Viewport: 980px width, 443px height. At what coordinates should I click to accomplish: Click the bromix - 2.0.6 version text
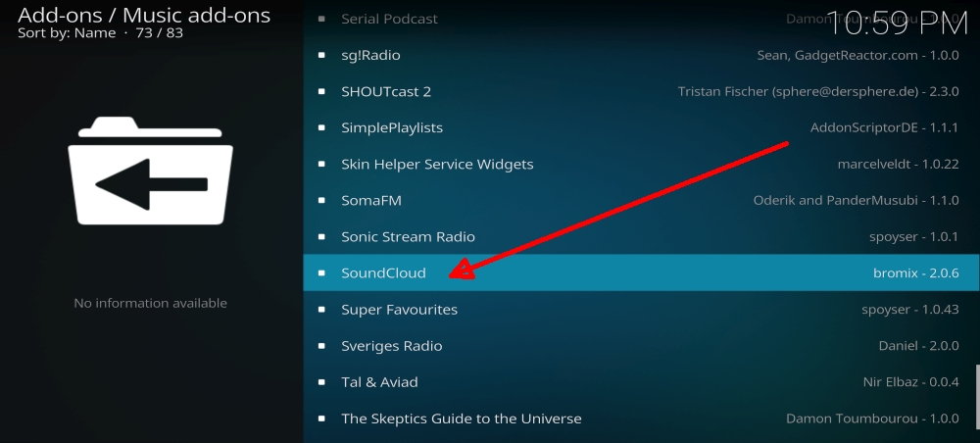pyautogui.click(x=915, y=273)
